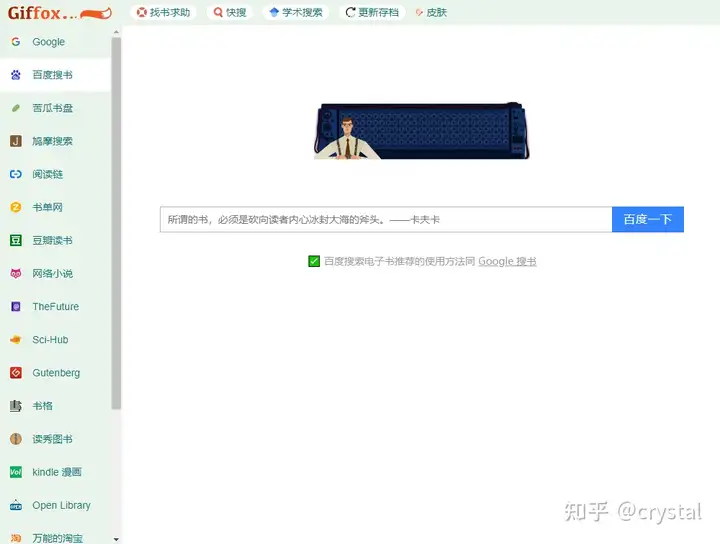Open the 读秀图书 round brown icon
The width and height of the screenshot is (720, 544).
pos(16,439)
